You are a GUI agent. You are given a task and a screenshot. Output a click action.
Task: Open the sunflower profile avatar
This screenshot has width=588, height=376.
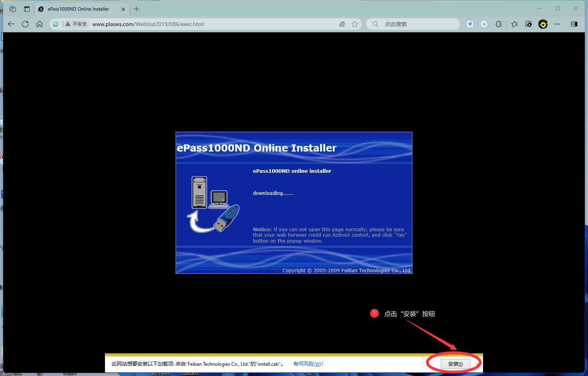[x=543, y=24]
